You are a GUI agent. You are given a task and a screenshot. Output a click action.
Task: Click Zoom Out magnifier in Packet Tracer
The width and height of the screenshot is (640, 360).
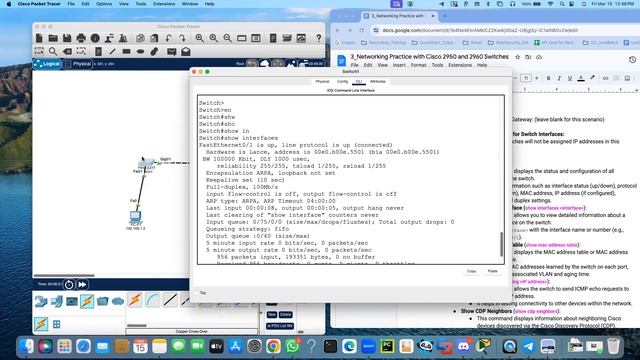coord(227,38)
